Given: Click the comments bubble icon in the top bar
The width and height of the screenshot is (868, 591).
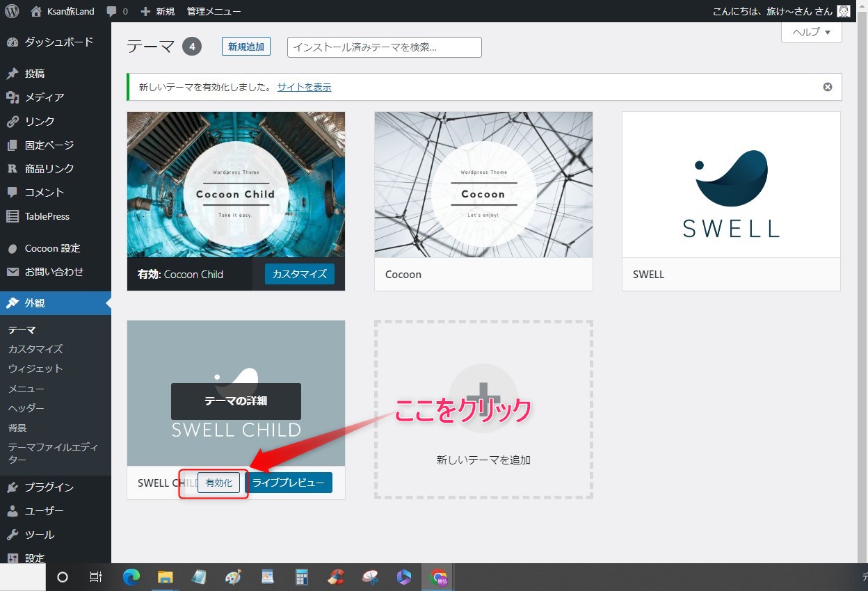Looking at the screenshot, I should 111,10.
